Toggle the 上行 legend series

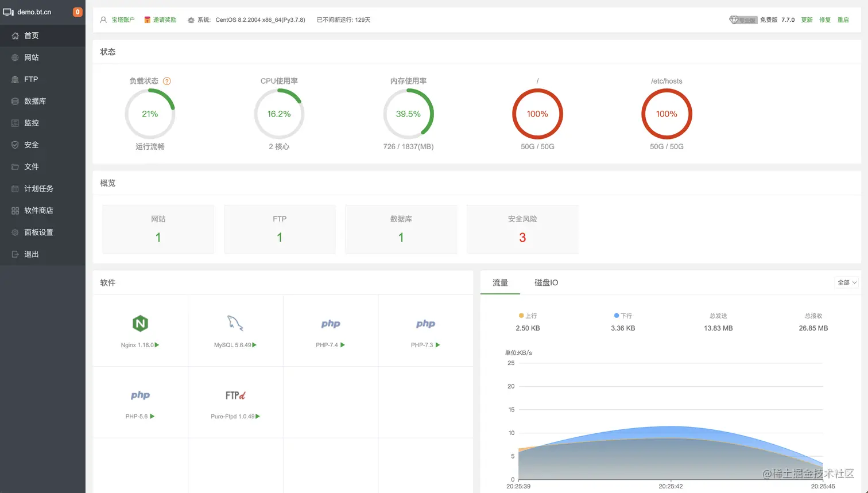(528, 316)
